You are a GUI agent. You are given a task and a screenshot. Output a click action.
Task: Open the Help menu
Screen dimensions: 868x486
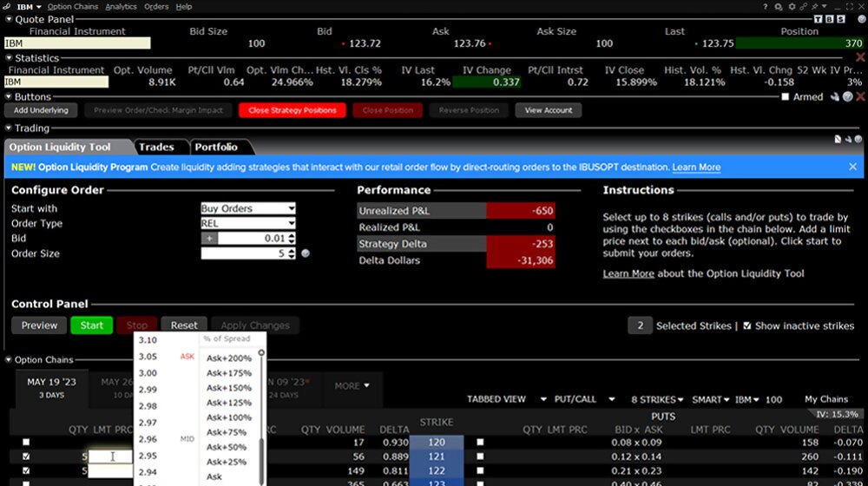184,7
